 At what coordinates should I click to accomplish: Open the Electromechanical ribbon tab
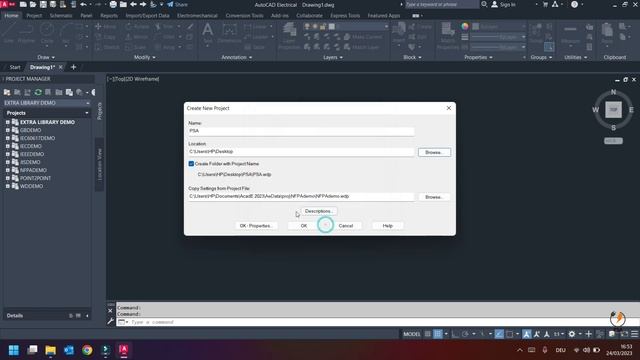pyautogui.click(x=197, y=16)
